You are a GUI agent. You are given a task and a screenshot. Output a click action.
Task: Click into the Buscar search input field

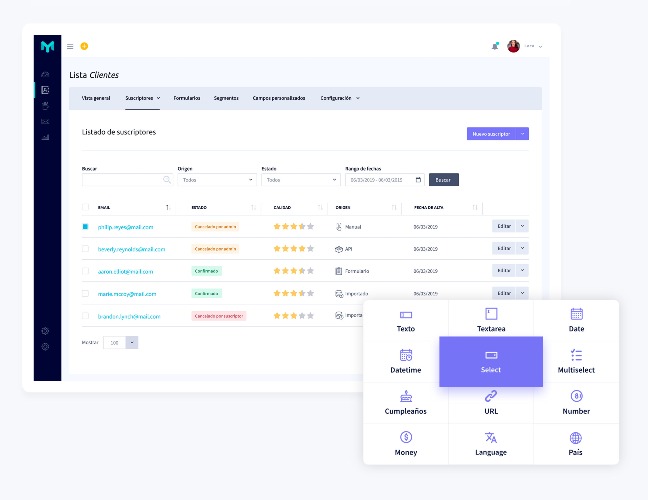(x=127, y=180)
